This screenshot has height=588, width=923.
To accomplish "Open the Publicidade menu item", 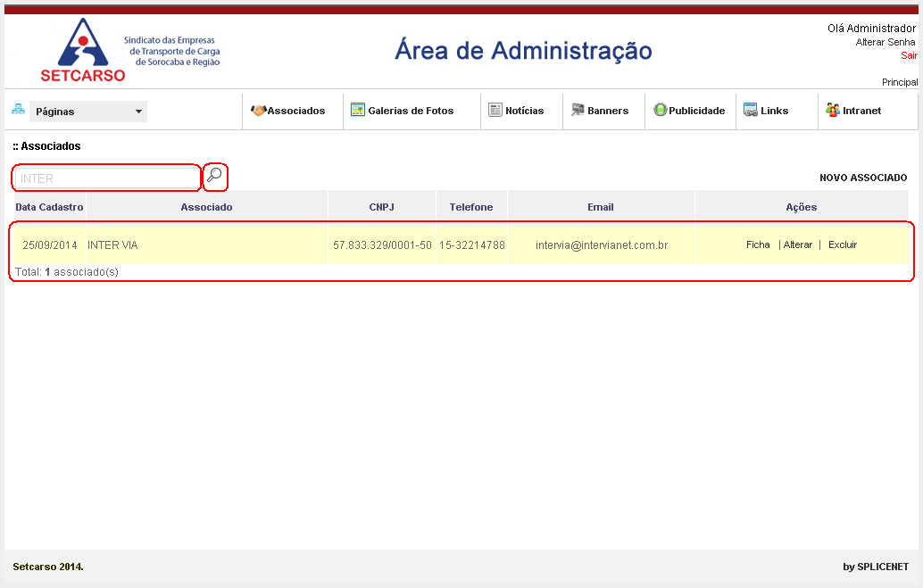I will [x=697, y=111].
